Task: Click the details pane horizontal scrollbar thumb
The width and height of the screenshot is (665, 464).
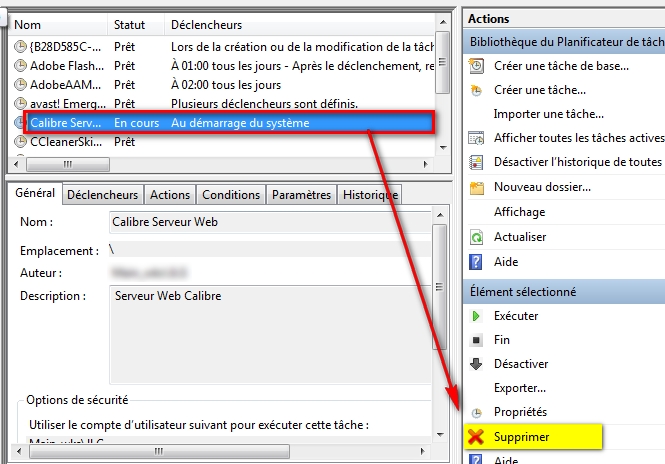Action: pyautogui.click(x=159, y=451)
